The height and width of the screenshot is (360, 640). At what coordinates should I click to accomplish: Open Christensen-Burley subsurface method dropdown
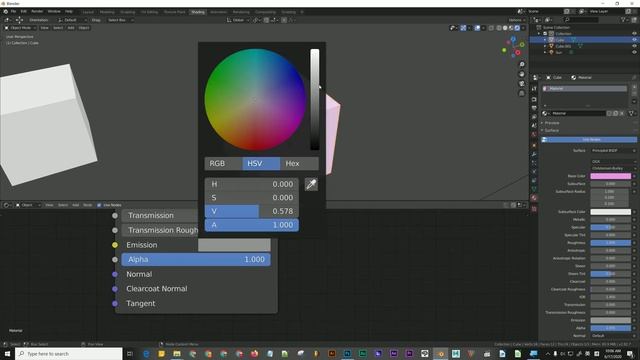click(613, 168)
